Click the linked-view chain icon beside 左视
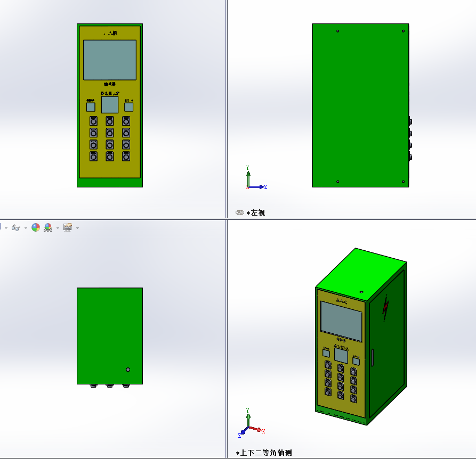 click(x=240, y=212)
